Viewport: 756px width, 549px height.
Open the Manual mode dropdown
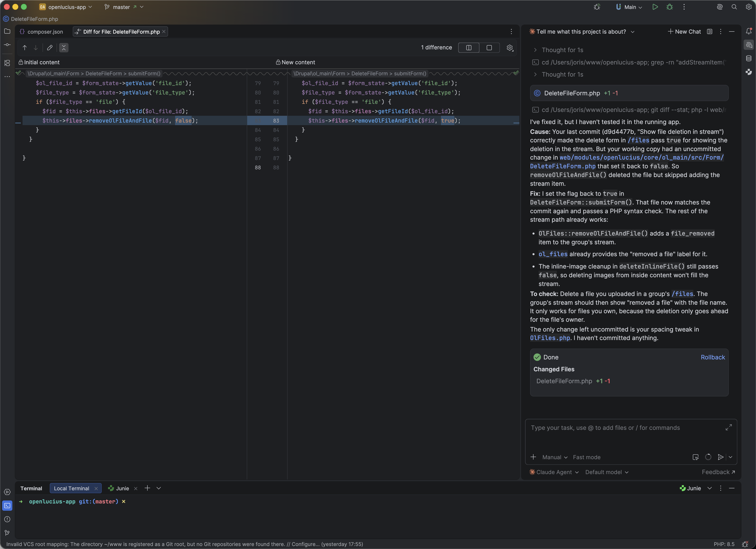pyautogui.click(x=555, y=457)
